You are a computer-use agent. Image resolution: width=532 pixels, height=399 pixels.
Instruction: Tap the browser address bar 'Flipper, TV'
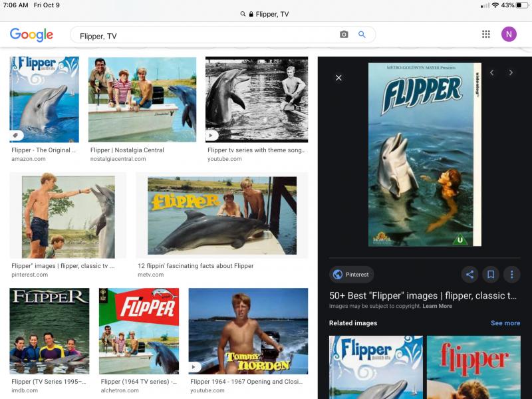265,14
